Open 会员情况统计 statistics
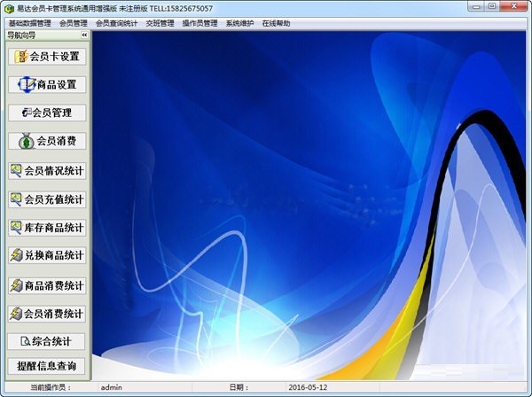The width and height of the screenshot is (532, 397). point(47,170)
